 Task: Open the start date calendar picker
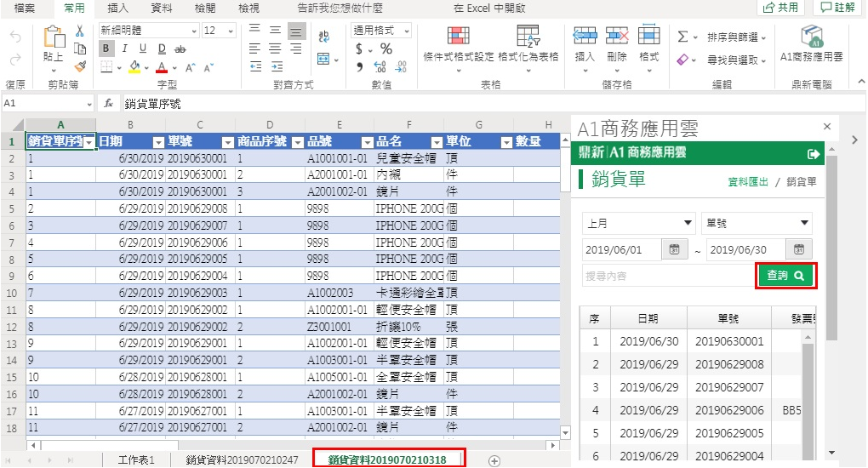click(674, 249)
